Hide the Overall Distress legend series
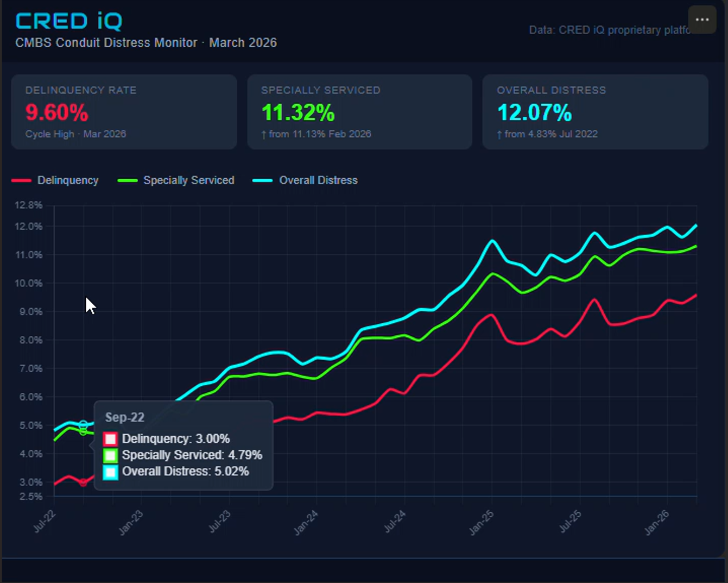 pyautogui.click(x=306, y=180)
